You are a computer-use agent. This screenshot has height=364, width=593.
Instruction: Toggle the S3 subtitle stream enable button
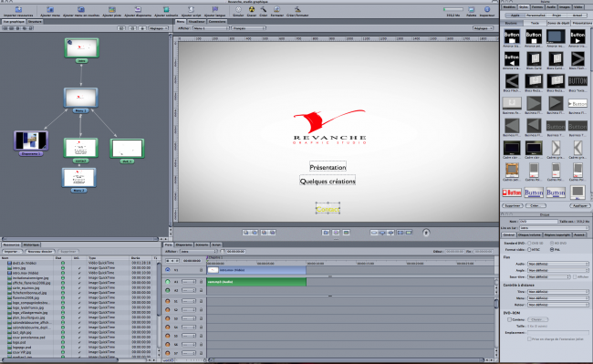pos(168,318)
